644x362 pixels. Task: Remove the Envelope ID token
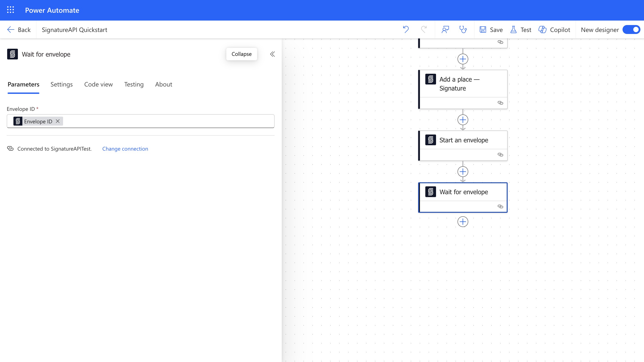58,121
